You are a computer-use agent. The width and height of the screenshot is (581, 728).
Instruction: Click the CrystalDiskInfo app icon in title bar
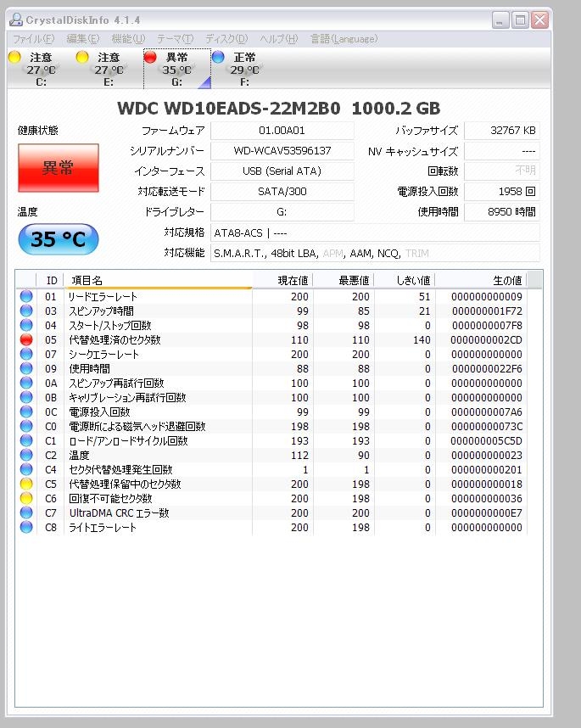tap(16, 20)
